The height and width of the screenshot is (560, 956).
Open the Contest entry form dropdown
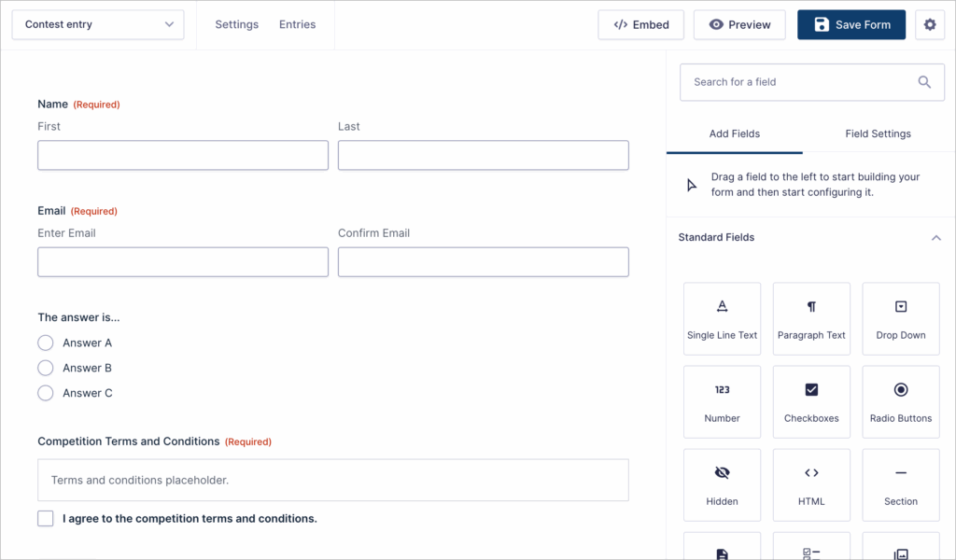(x=97, y=25)
